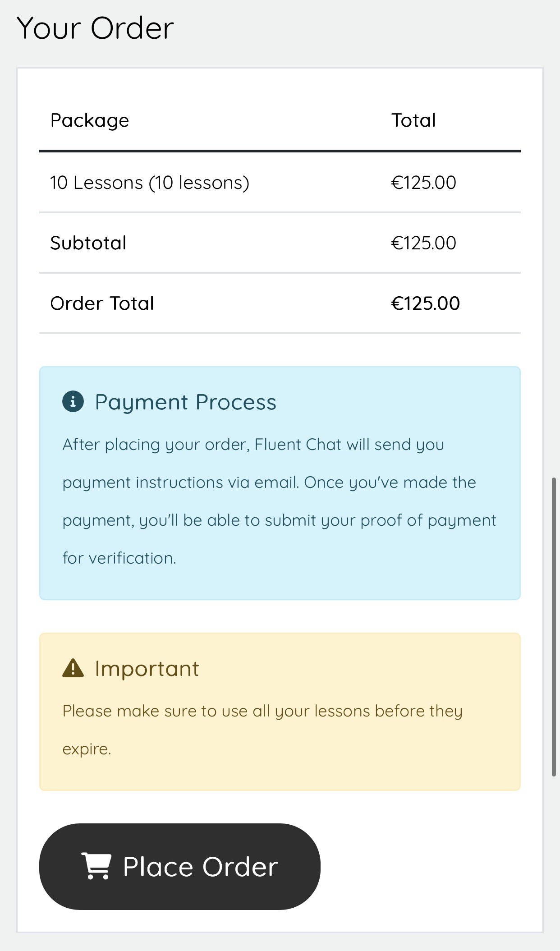Click the Total column header

(x=413, y=119)
